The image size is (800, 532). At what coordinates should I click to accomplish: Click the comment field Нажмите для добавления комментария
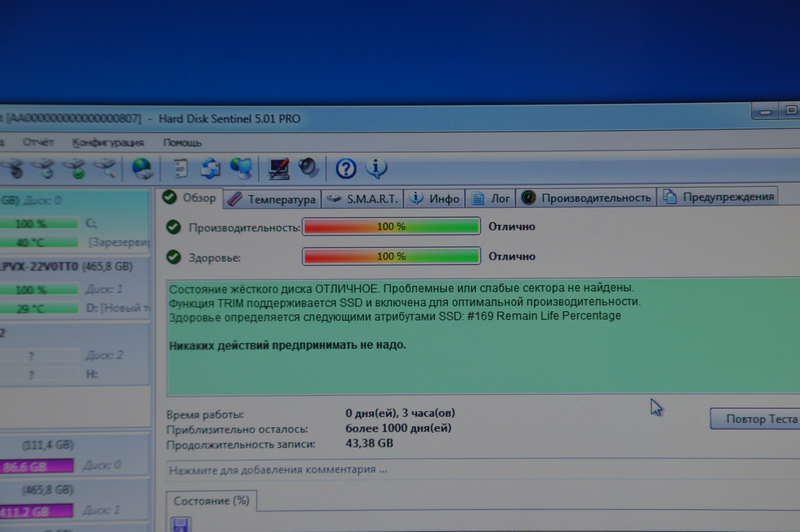click(x=483, y=470)
